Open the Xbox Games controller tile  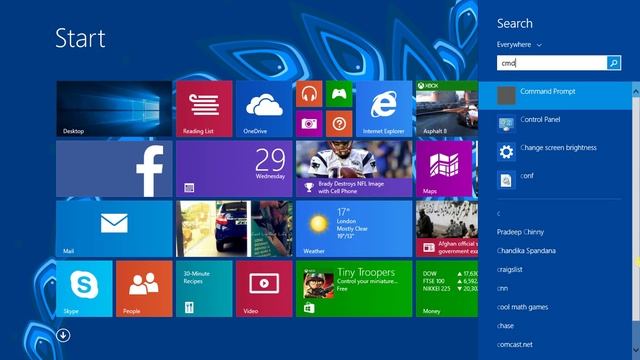(339, 94)
